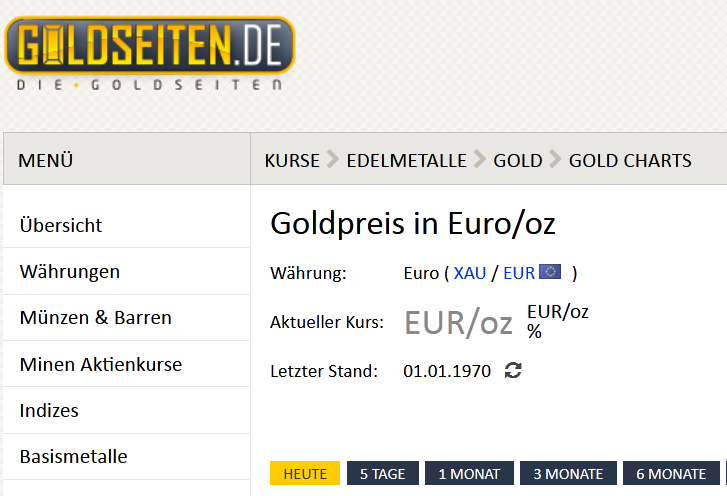
Task: Open Minen Aktienkurse section
Action: click(x=101, y=365)
